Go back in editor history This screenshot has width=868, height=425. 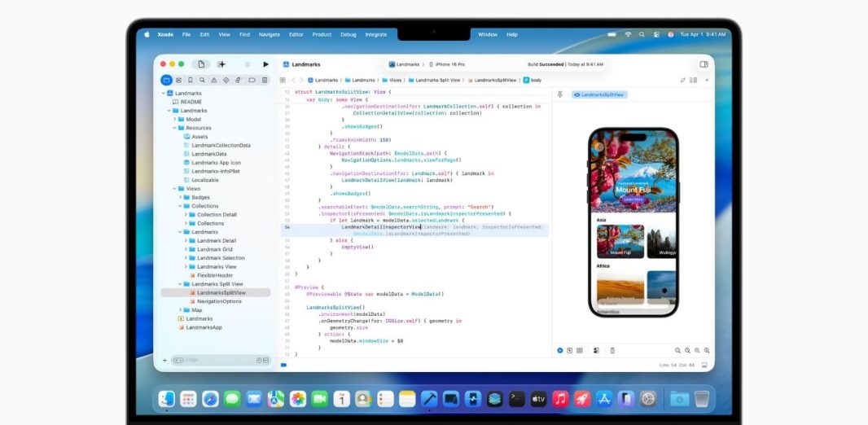(x=293, y=81)
